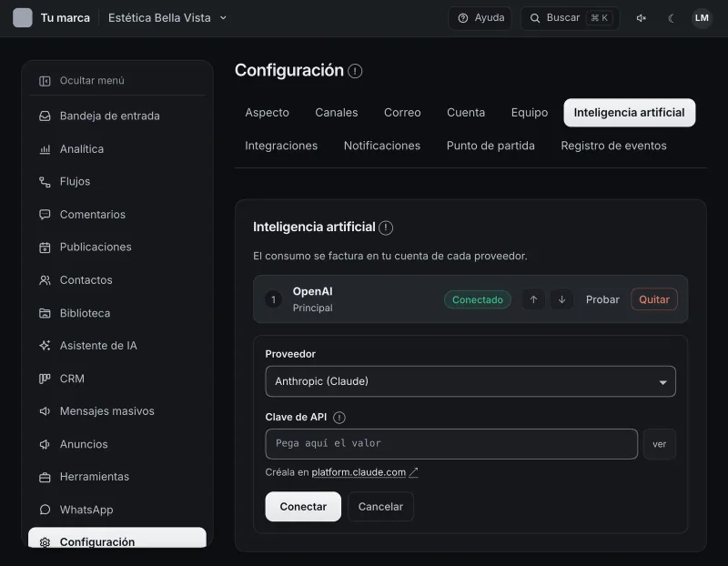Open the Biblioteca folder icon
This screenshot has width=728, height=566.
click(45, 313)
